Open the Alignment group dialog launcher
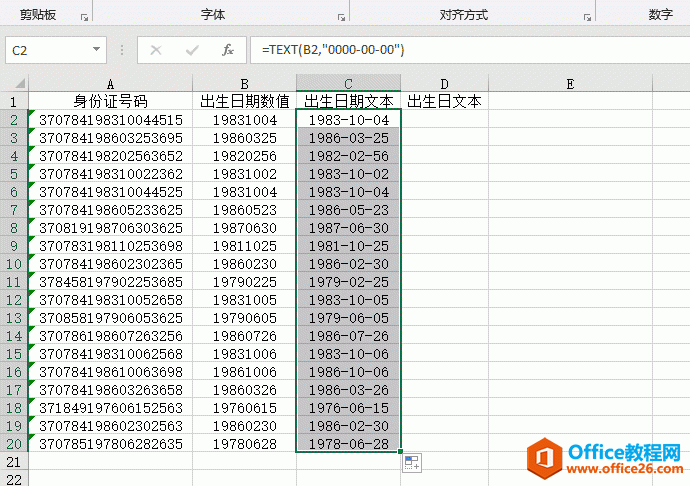This screenshot has height=486, width=690. (587, 17)
